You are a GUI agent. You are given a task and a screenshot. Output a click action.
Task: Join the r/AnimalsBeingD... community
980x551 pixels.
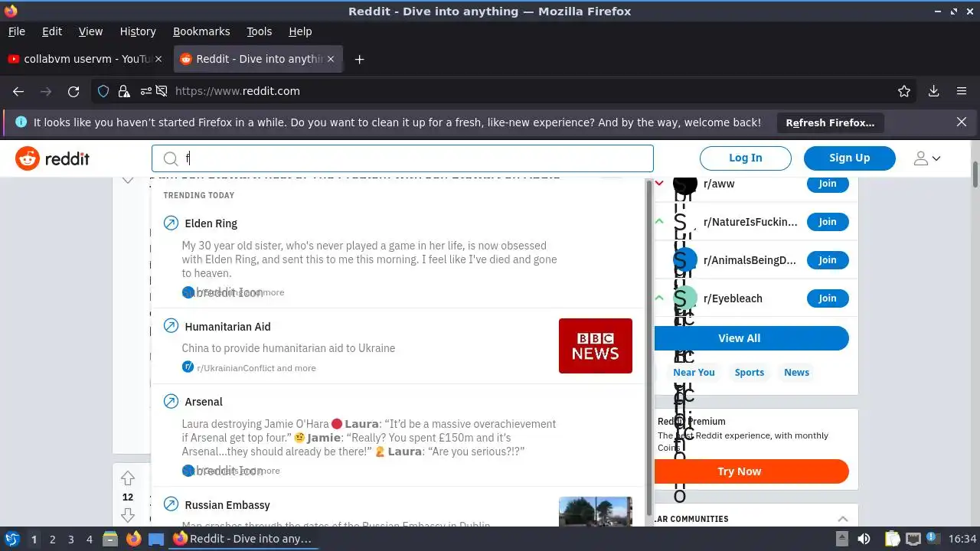pos(828,260)
